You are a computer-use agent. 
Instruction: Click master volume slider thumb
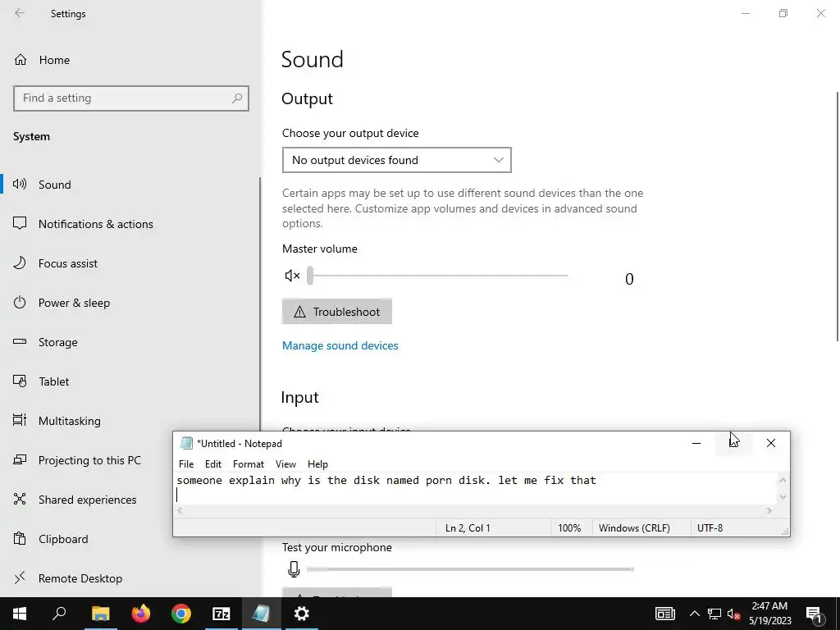pyautogui.click(x=309, y=276)
